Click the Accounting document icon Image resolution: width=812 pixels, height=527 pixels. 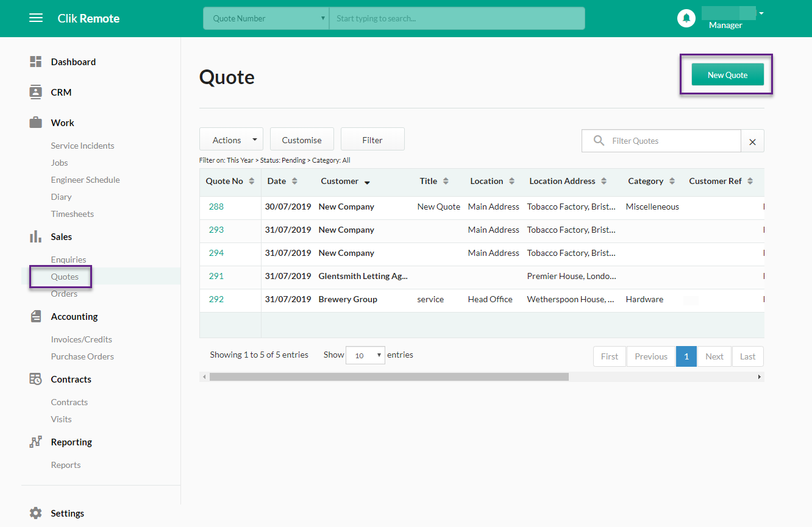coord(36,316)
